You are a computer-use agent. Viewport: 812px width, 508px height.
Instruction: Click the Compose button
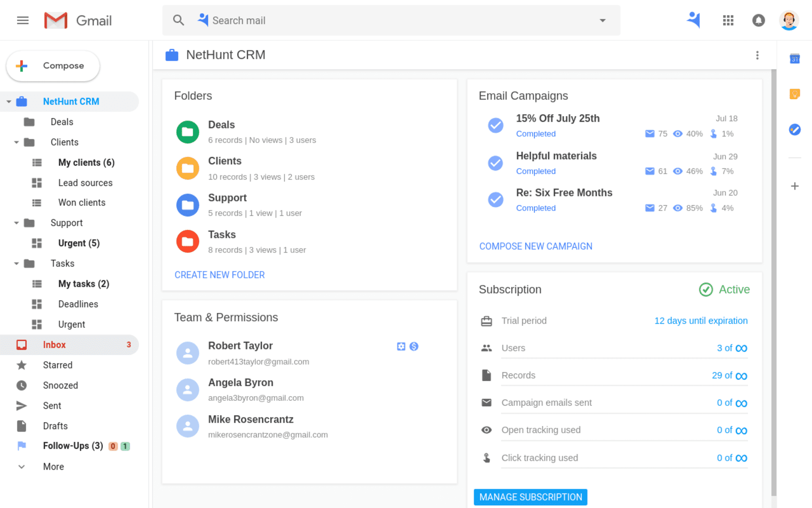coord(53,66)
